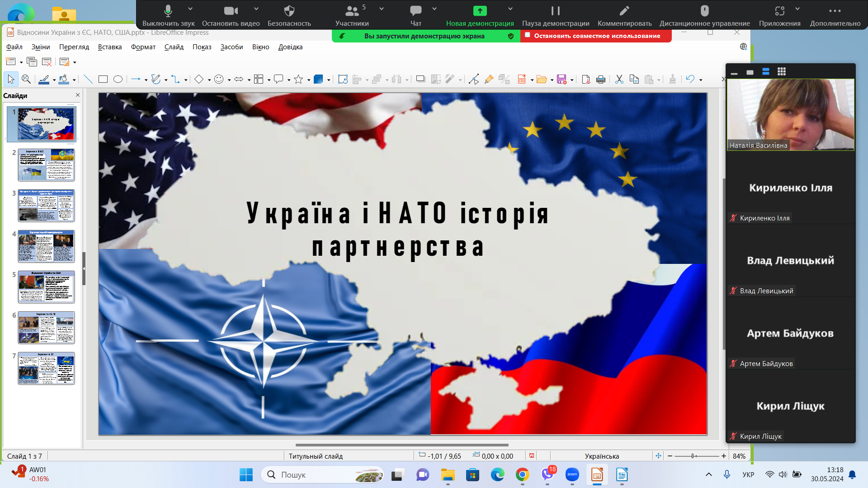
Task: Insert a smiley symbol shape
Action: pyautogui.click(x=219, y=80)
